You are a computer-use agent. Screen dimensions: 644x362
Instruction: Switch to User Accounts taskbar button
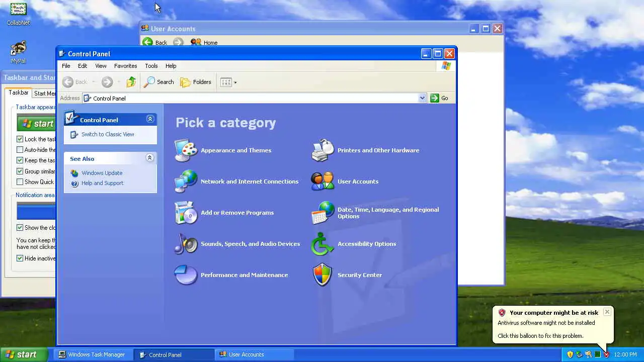coord(255,354)
